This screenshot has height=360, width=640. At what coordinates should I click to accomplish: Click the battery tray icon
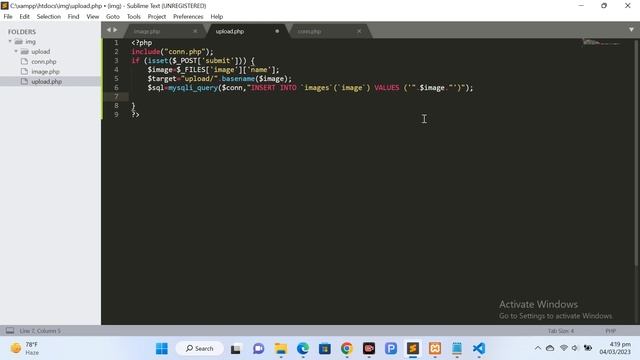click(588, 348)
